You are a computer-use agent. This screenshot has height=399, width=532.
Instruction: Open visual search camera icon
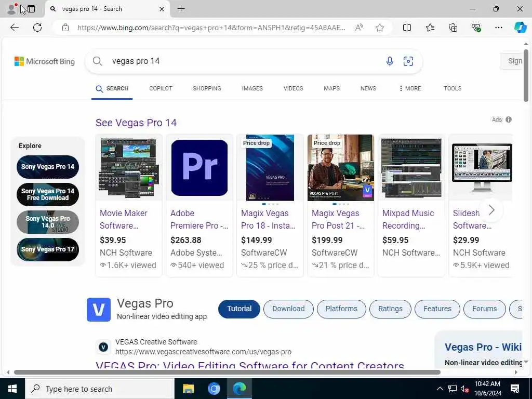click(x=408, y=61)
